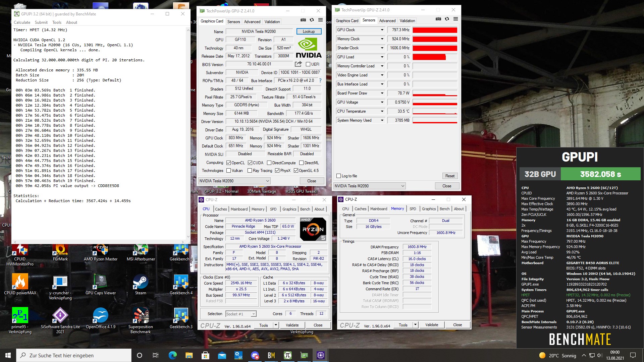Open Geekbench 4 desktop icon

(181, 284)
